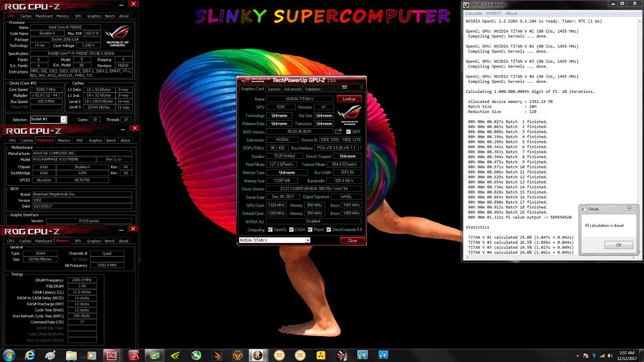Click the BIOS date value 10/19/2017
Screen dimensions: 644x362
(82, 206)
